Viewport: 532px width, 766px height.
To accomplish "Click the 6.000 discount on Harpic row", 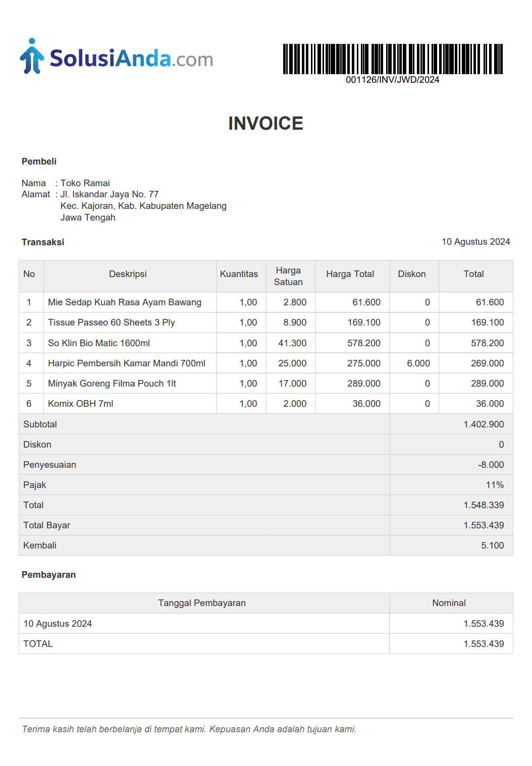I will coord(418,363).
